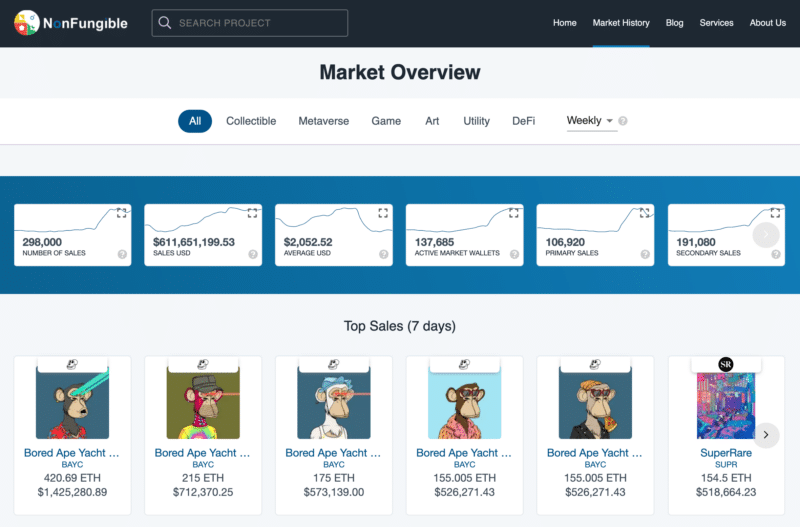Open the SuperRare project link
The height and width of the screenshot is (527, 800).
click(726, 453)
